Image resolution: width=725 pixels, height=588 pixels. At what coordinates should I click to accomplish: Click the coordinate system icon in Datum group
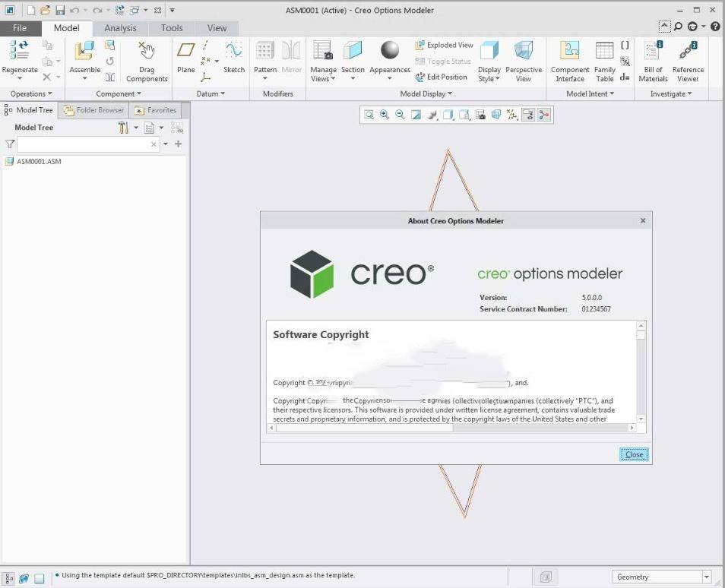click(x=206, y=77)
